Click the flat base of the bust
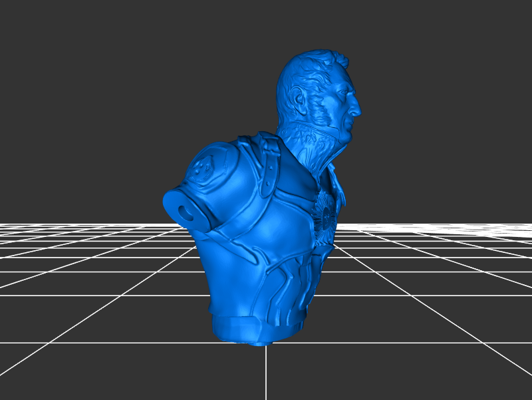Viewport: 532px width, 400px height. pyautogui.click(x=239, y=329)
